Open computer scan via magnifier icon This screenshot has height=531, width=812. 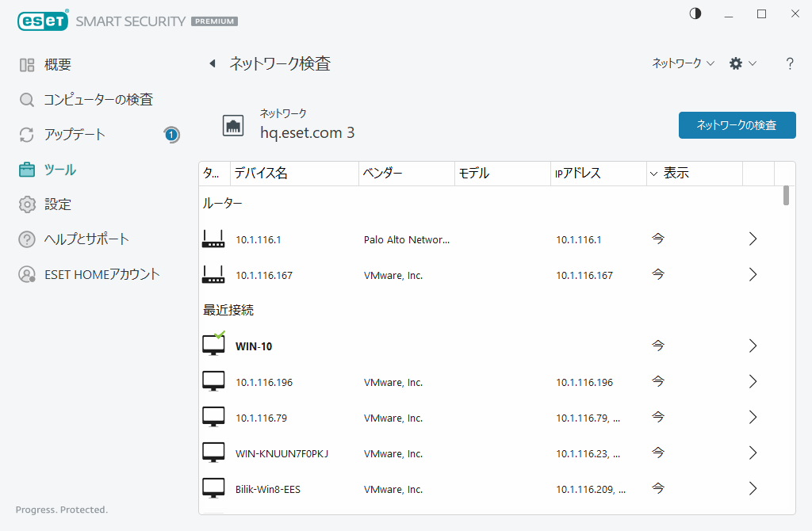tap(26, 100)
